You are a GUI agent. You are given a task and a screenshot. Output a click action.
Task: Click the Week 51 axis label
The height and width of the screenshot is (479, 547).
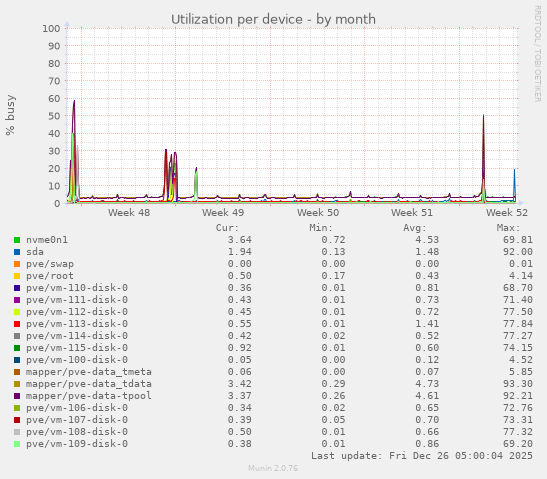(x=412, y=212)
